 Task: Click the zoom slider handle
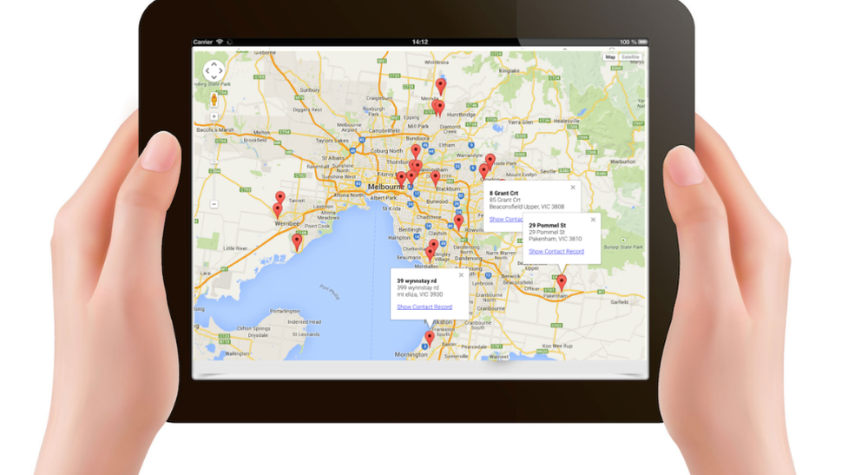pyautogui.click(x=214, y=162)
